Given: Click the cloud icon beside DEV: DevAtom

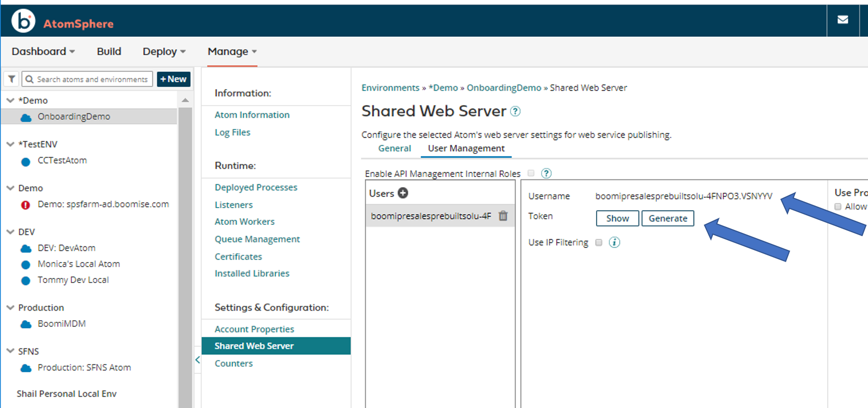Looking at the screenshot, I should (26, 248).
